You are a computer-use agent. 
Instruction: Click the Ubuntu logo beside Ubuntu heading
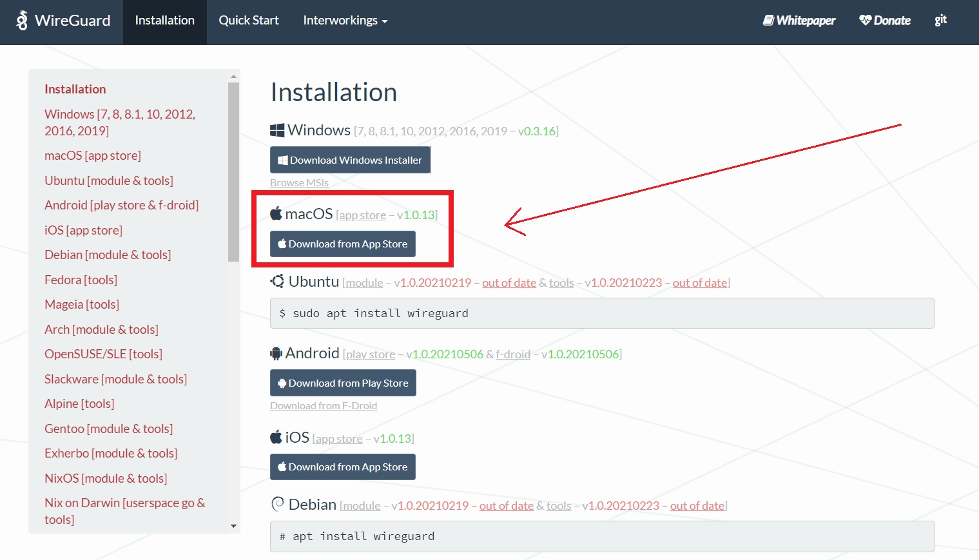[277, 282]
